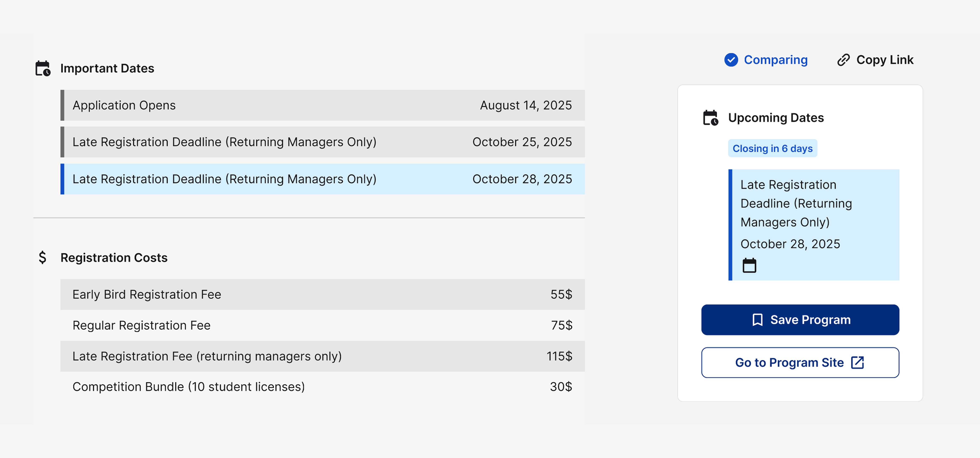Toggle the Comparing option off
The height and width of the screenshot is (458, 980).
[x=765, y=60]
